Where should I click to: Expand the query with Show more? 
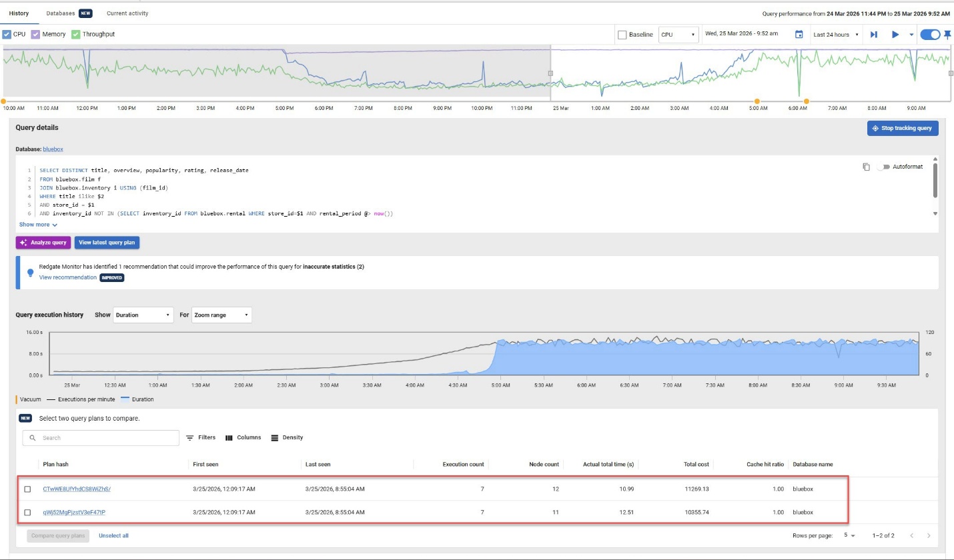click(37, 225)
